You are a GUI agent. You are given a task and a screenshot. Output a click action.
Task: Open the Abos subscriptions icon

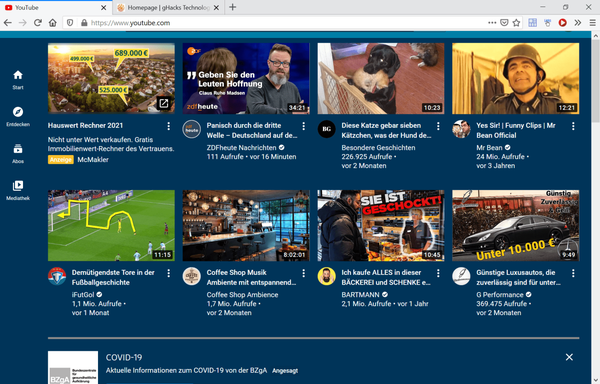coord(18,149)
